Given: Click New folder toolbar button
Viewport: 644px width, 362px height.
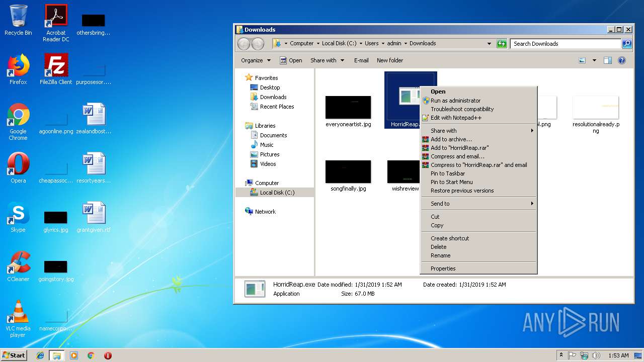Looking at the screenshot, I should (x=390, y=60).
